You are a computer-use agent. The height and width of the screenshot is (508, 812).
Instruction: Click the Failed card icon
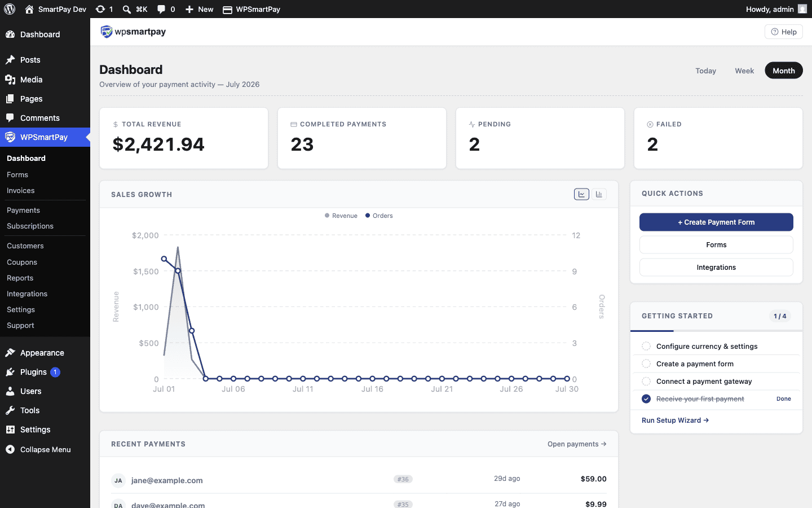[650, 124]
